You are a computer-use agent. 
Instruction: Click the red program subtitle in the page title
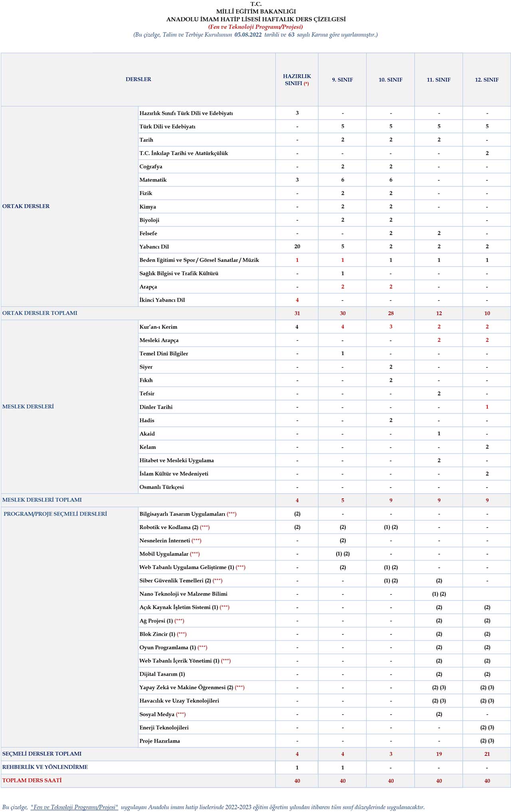pyautogui.click(x=255, y=27)
